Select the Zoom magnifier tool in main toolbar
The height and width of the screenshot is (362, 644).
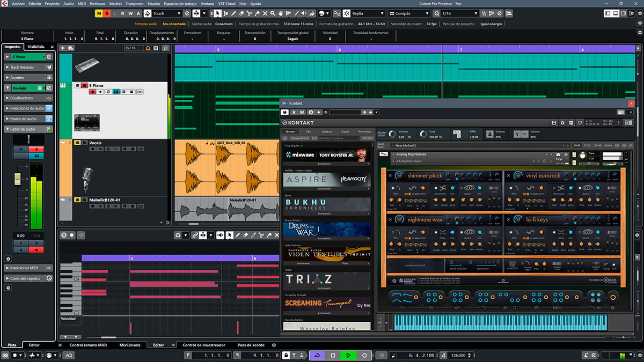(273, 13)
